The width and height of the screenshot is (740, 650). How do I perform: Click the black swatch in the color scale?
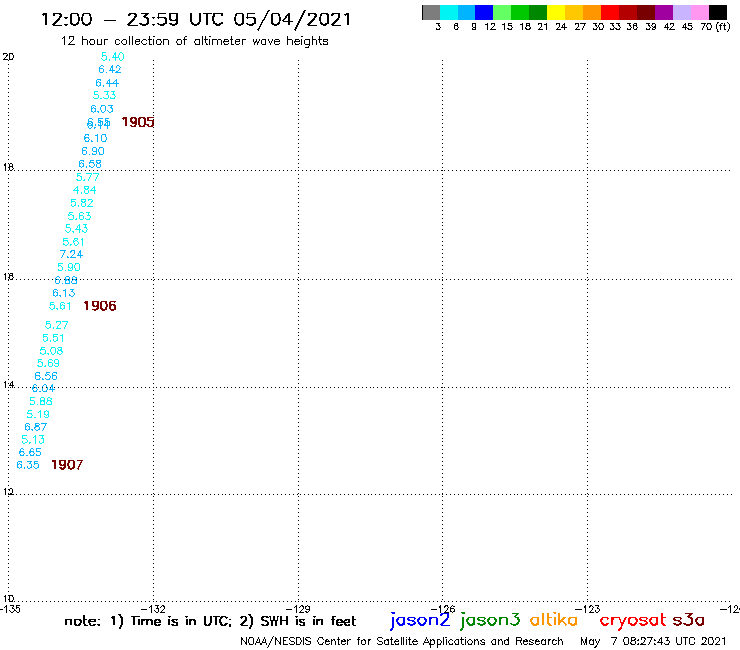[718, 12]
